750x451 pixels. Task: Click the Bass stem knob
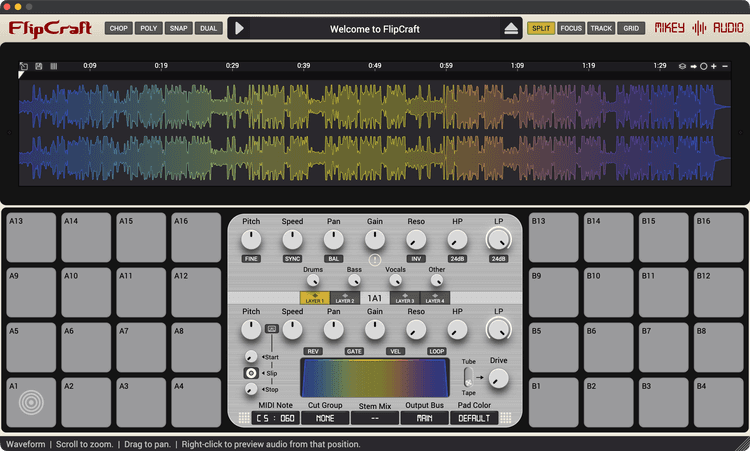(354, 280)
